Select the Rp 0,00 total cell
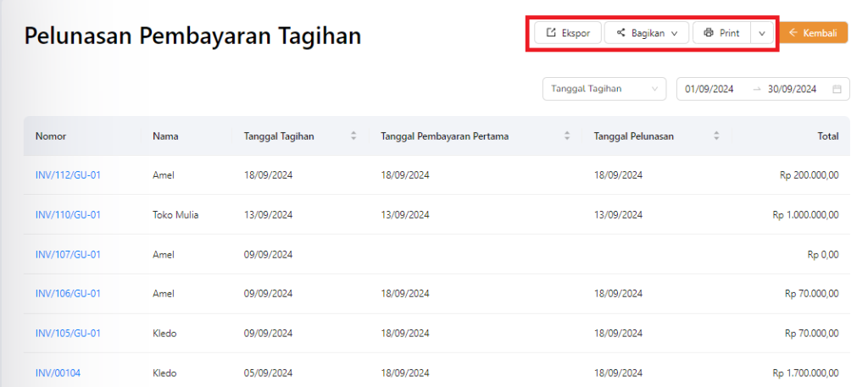 (x=823, y=254)
